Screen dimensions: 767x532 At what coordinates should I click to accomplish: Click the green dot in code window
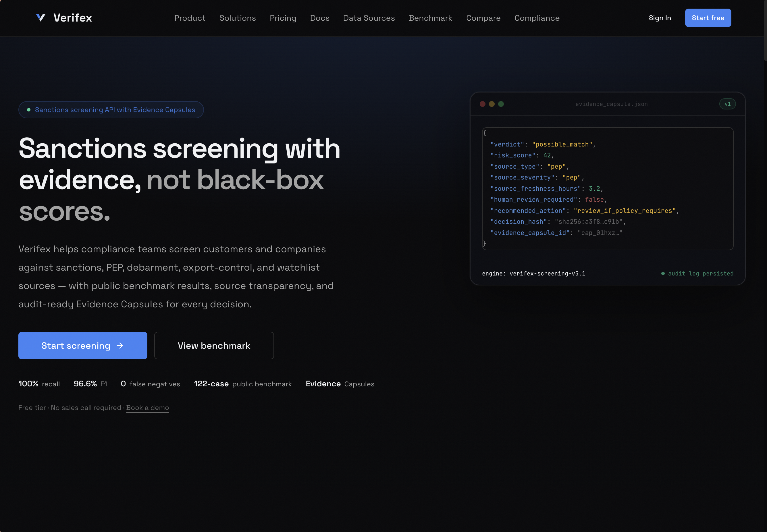pos(501,104)
